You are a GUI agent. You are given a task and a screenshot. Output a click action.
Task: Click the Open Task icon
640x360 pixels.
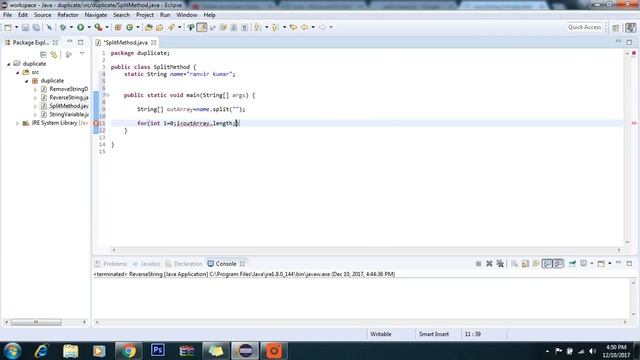pyautogui.click(x=160, y=27)
